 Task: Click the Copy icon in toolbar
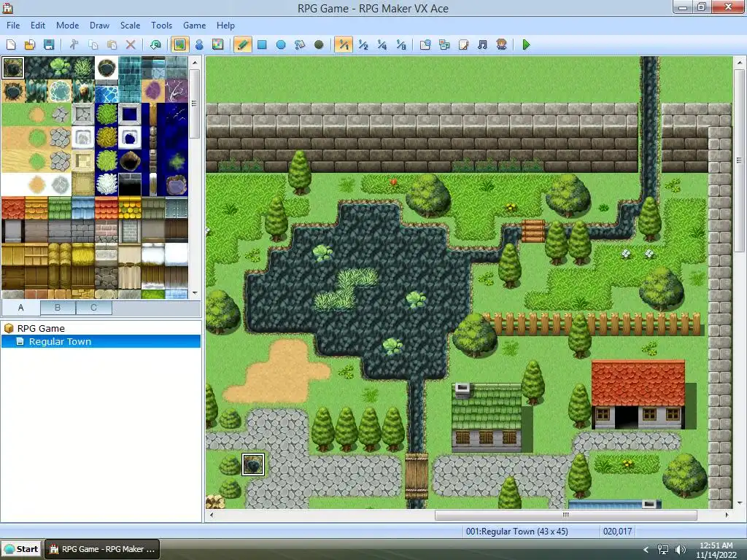(93, 44)
